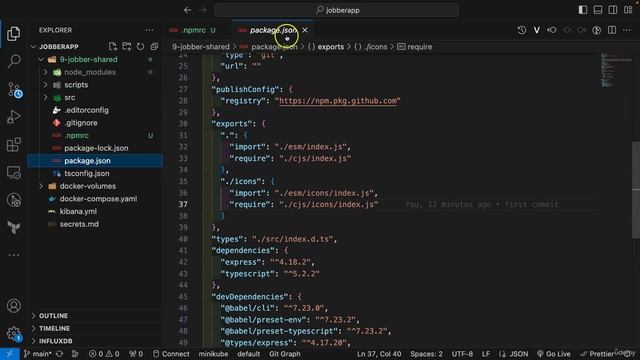This screenshot has height=360, width=640.
Task: Open Run and Debug view
Action: [x=13, y=117]
